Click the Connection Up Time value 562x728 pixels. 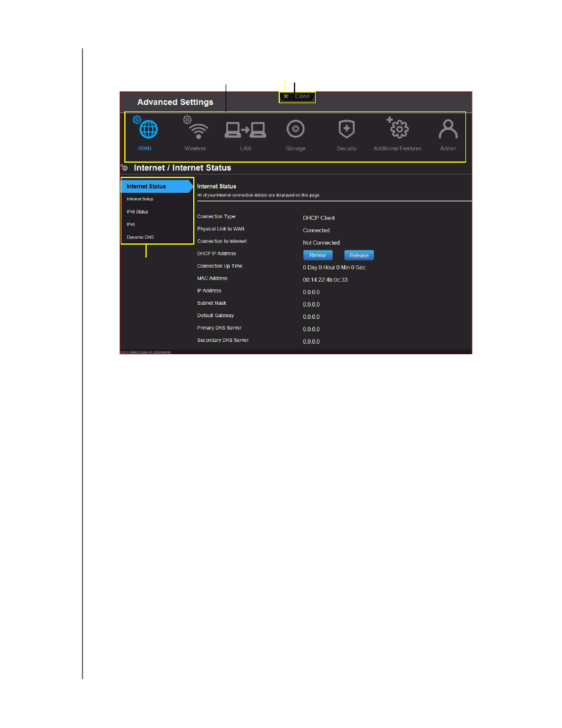coord(334,268)
